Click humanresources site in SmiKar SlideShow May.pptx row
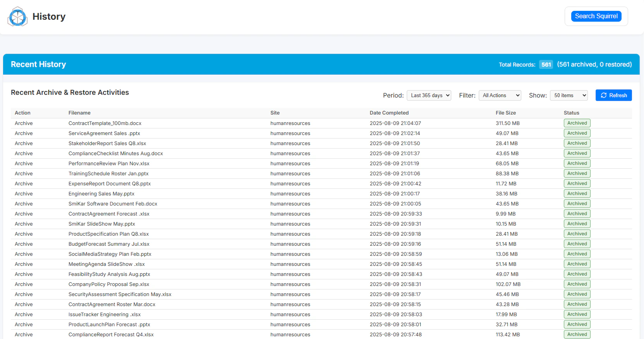 click(x=290, y=224)
